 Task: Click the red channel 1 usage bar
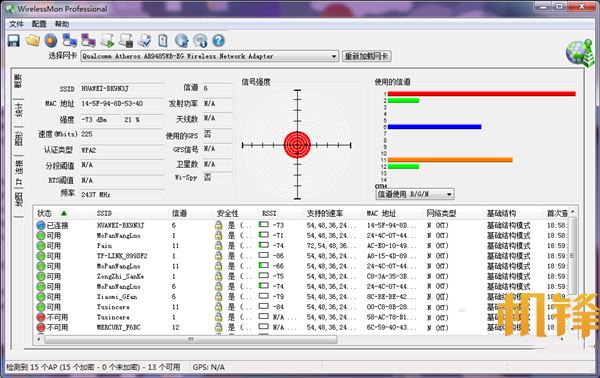pyautogui.click(x=482, y=94)
